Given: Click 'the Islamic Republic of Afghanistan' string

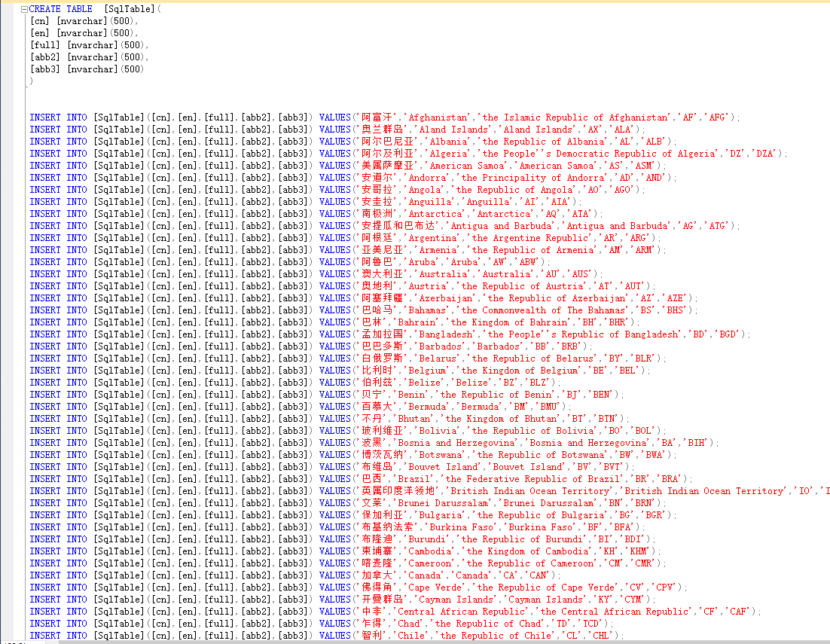Looking at the screenshot, I should coord(575,118).
